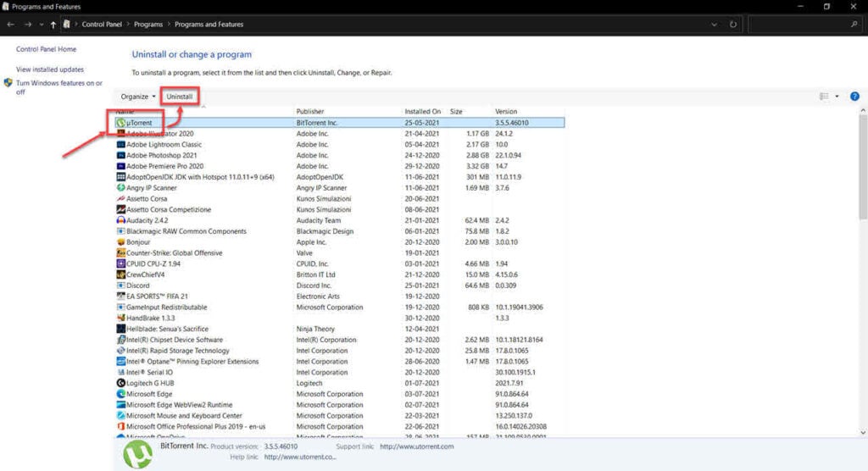Expand the address bar history dropdown
Viewport: 868px width, 471px height.
click(714, 25)
